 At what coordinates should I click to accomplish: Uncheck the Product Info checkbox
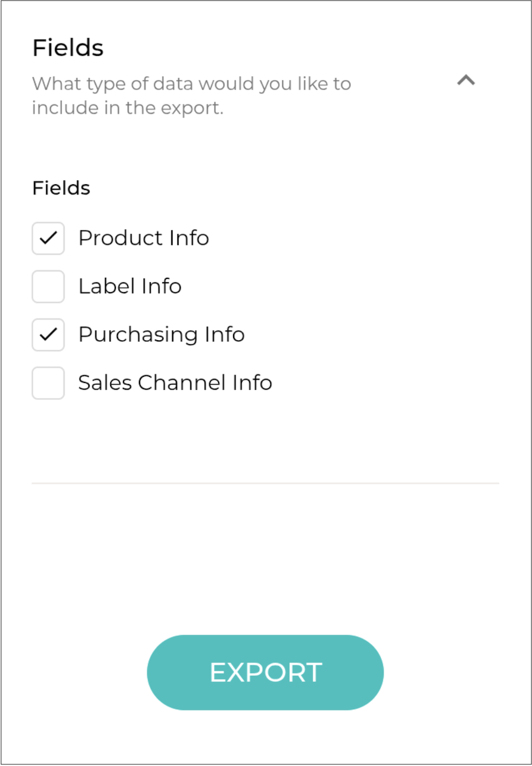point(48,238)
